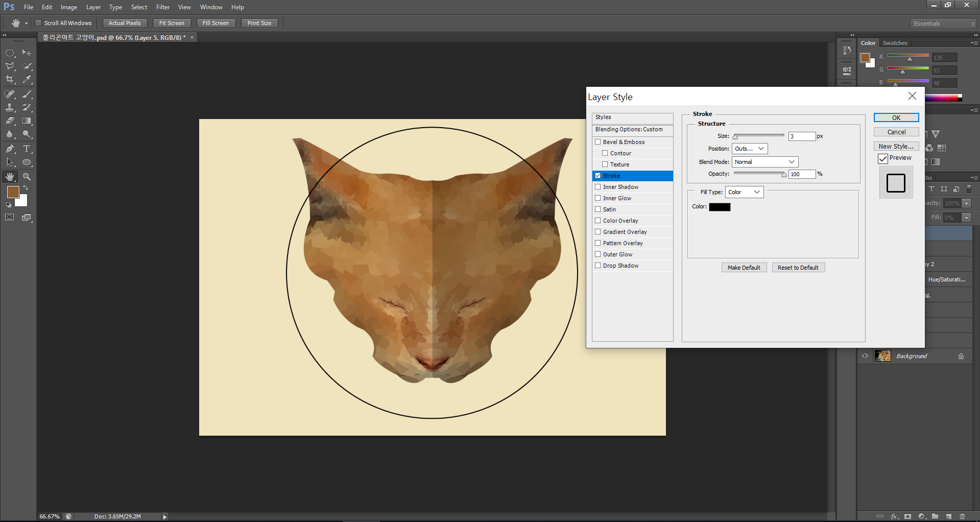Image resolution: width=980 pixels, height=522 pixels.
Task: Open the stroke Blend Mode dropdown
Action: point(765,162)
